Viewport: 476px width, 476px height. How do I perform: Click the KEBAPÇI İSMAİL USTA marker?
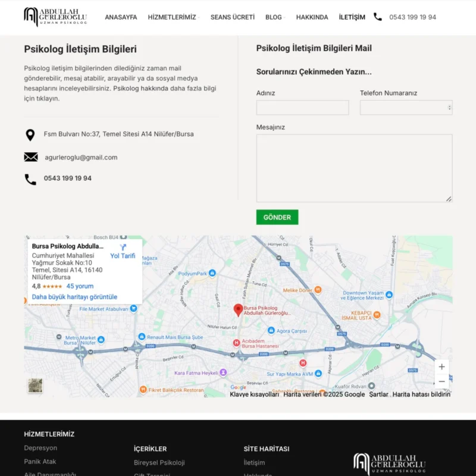[x=377, y=315]
